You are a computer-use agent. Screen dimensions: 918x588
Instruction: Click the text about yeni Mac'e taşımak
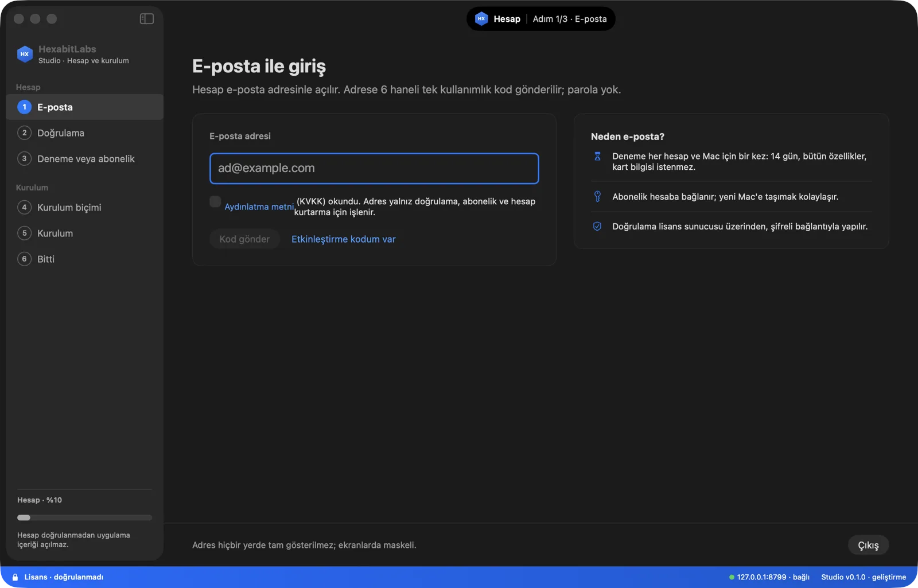pyautogui.click(x=725, y=197)
